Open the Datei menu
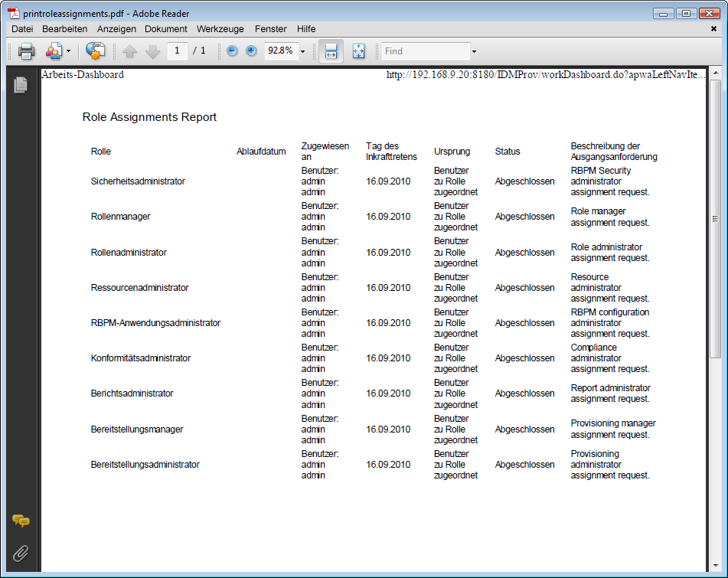Image resolution: width=728 pixels, height=578 pixels. (22, 29)
